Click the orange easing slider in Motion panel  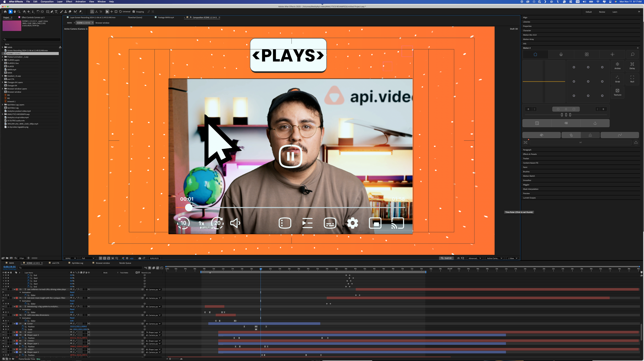tap(544, 82)
